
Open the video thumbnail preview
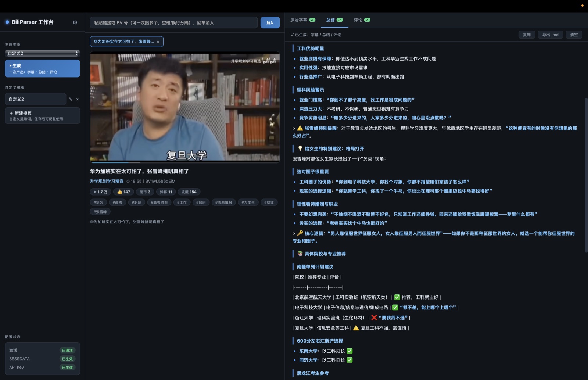pos(185,107)
